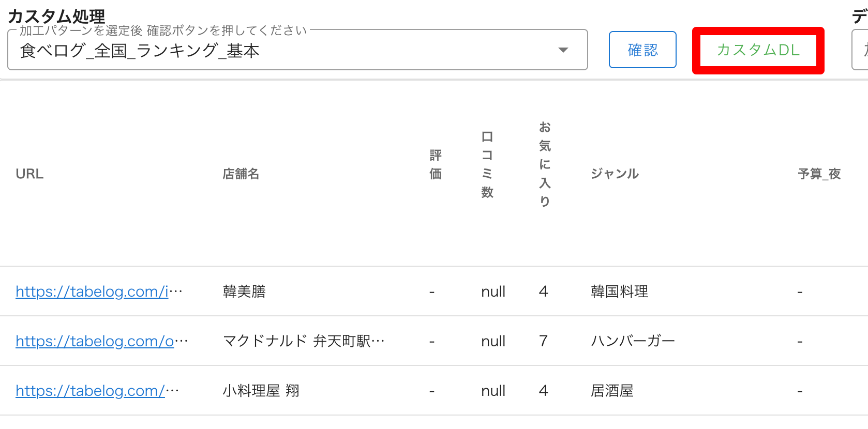The image size is (868, 429).
Task: Click the 確認 button
Action: point(642,50)
